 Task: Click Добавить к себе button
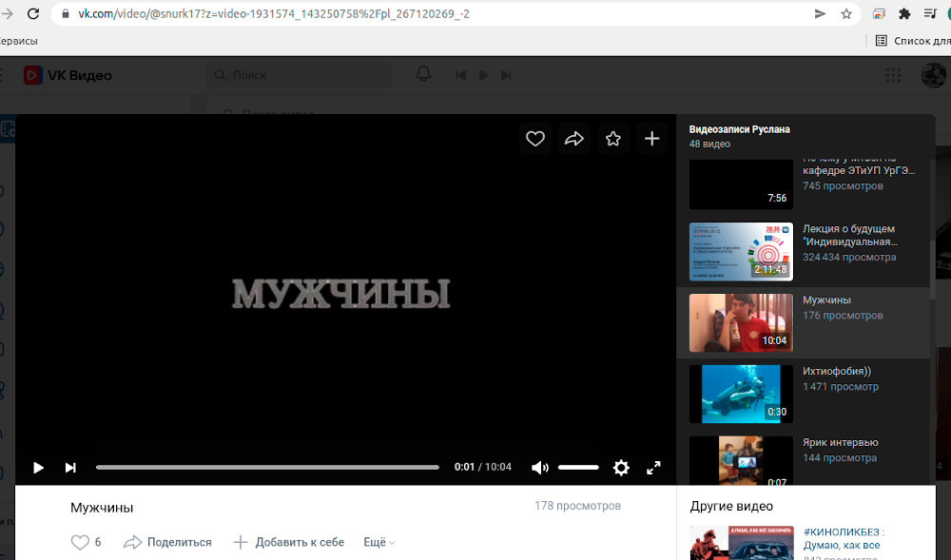[289, 542]
